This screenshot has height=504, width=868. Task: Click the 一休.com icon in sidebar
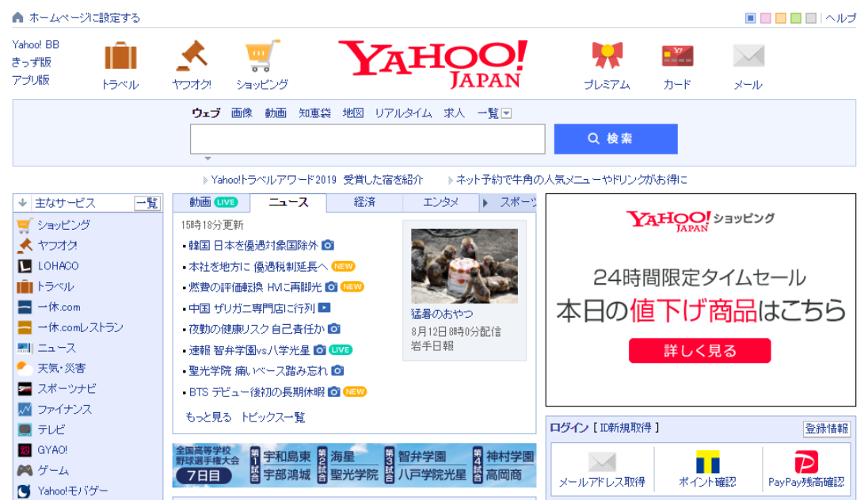coord(25,307)
